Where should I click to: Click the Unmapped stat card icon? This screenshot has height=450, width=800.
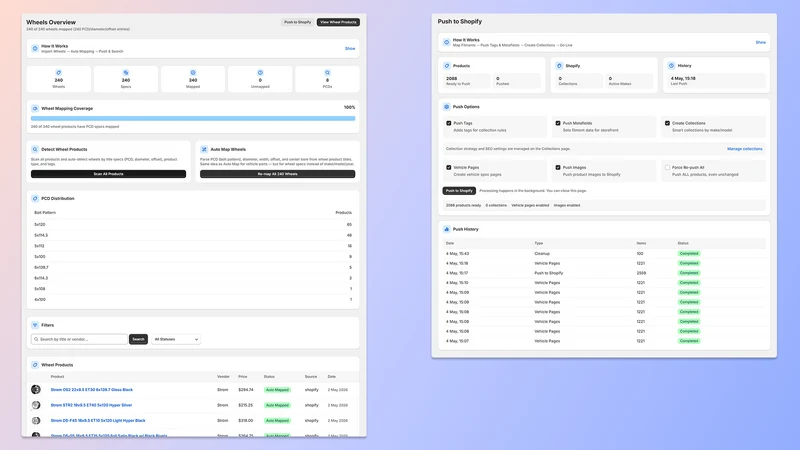260,72
